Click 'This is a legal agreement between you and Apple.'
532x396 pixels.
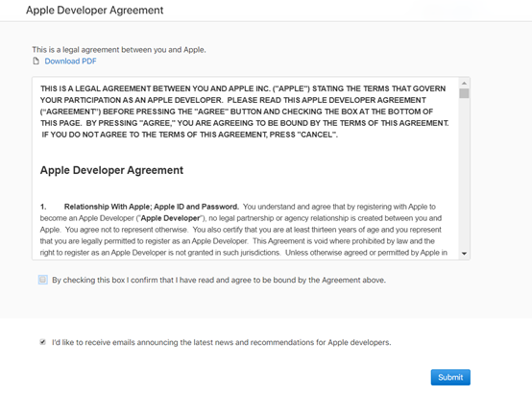[x=119, y=50]
